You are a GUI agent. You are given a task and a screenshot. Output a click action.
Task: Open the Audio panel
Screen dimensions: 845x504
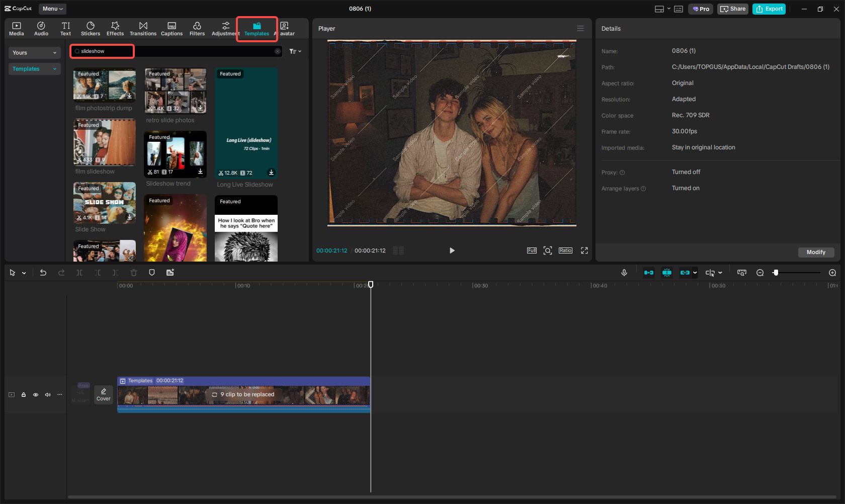tap(41, 28)
